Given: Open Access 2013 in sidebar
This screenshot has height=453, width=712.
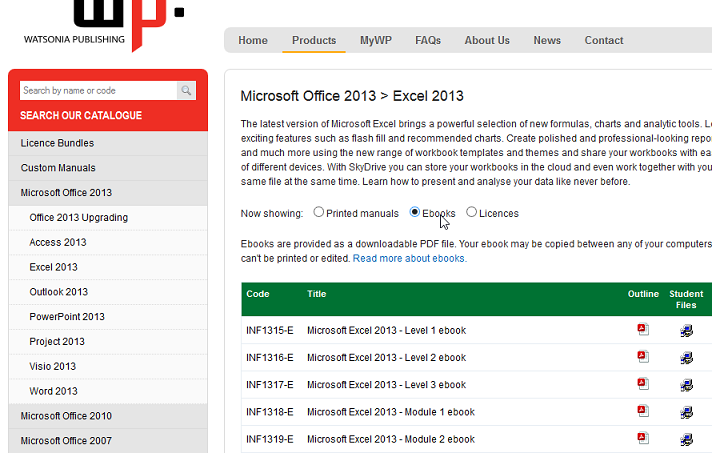Looking at the screenshot, I should coord(108,242).
